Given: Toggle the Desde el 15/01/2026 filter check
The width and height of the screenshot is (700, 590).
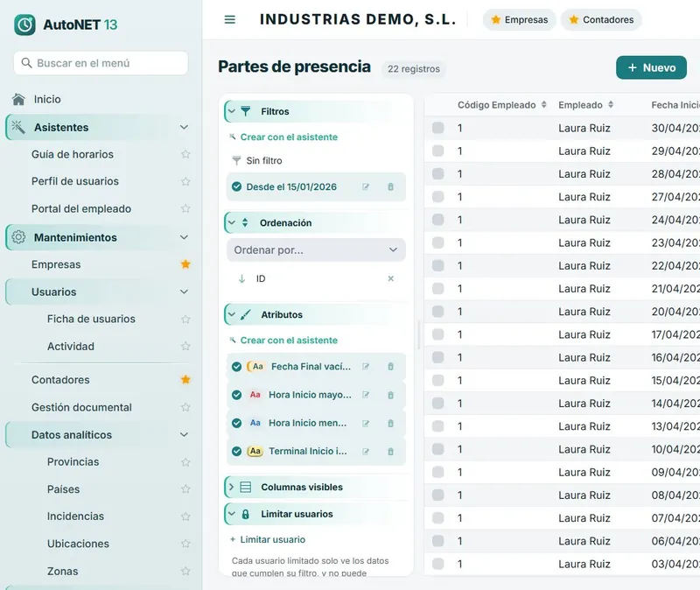Looking at the screenshot, I should 236,186.
